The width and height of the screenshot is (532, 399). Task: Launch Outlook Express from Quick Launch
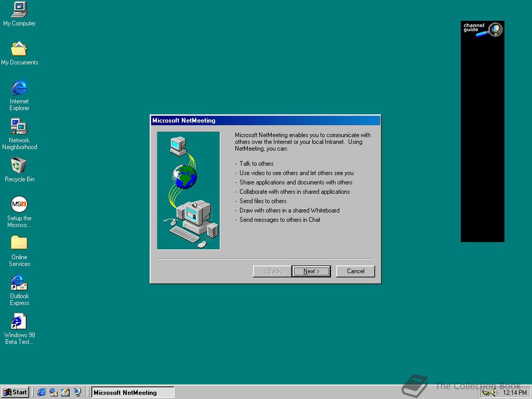[54, 392]
